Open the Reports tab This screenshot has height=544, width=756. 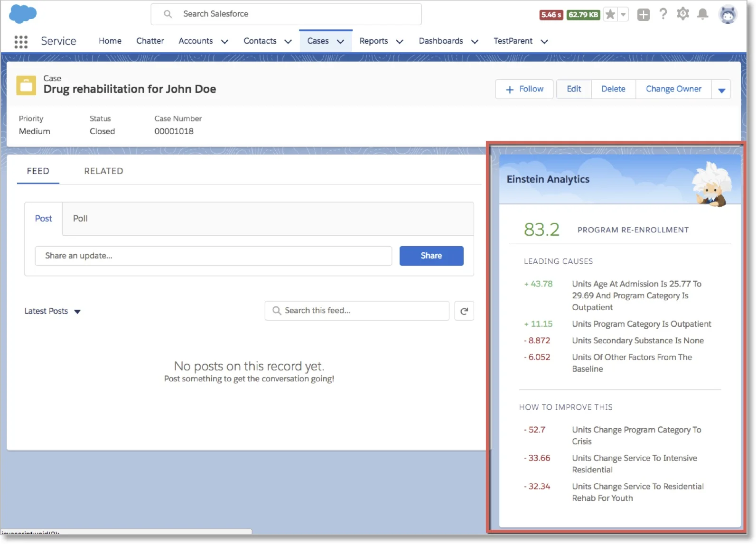tap(373, 41)
